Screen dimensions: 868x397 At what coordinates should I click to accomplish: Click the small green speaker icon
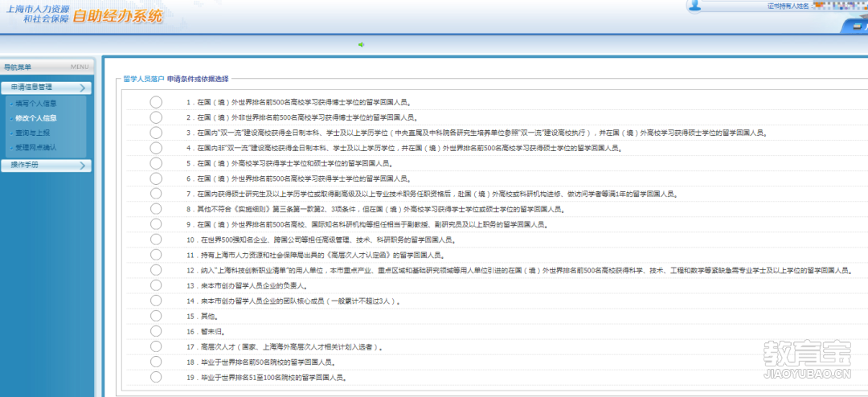tap(362, 44)
